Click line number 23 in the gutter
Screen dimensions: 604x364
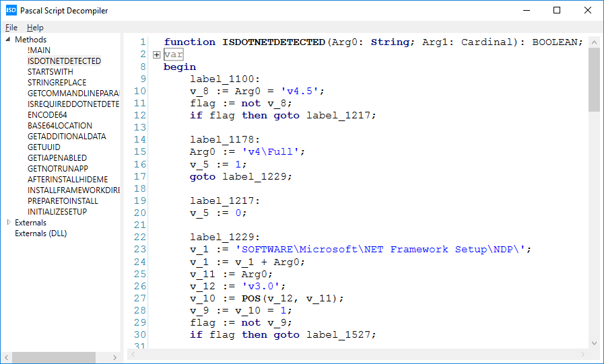pos(140,250)
